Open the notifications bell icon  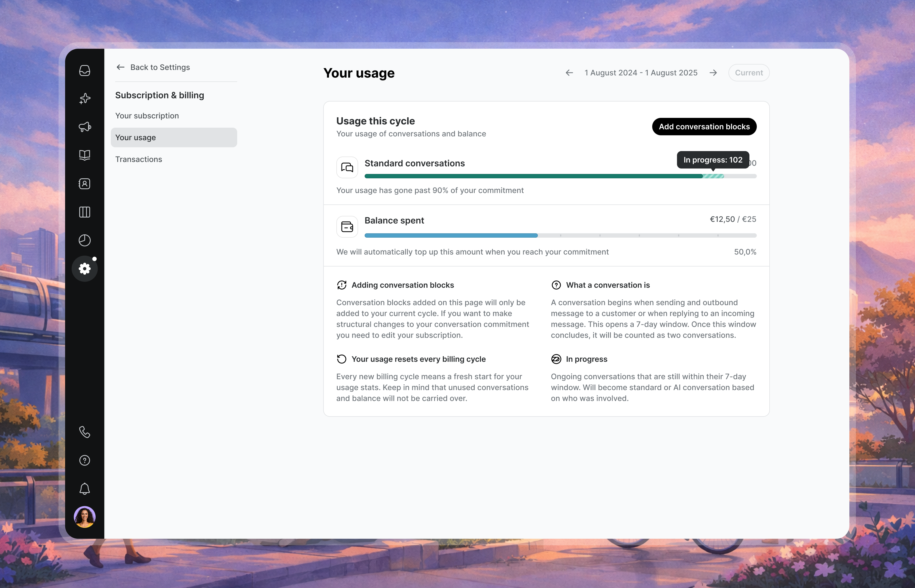pyautogui.click(x=84, y=489)
